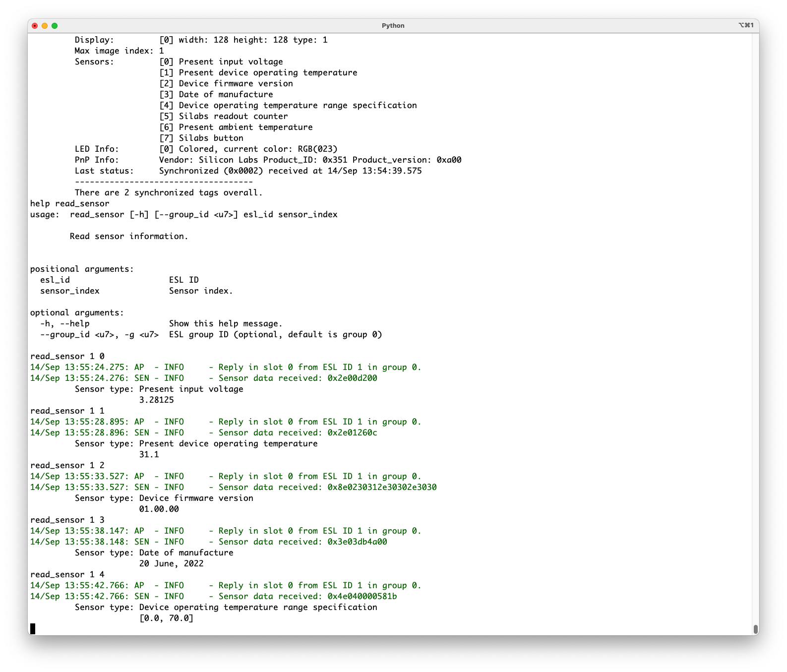Click the sensor data value 0x2e00d200
Viewport: 787px width, 672px height.
tap(352, 378)
